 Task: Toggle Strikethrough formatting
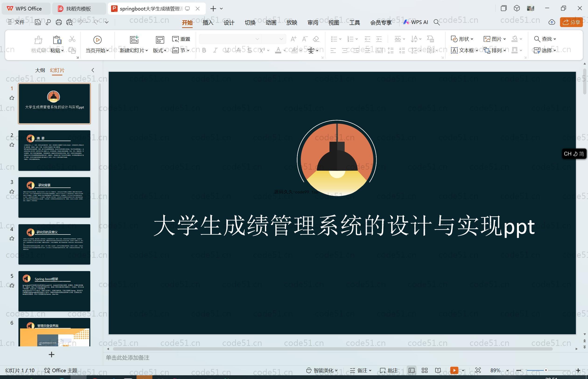point(238,50)
